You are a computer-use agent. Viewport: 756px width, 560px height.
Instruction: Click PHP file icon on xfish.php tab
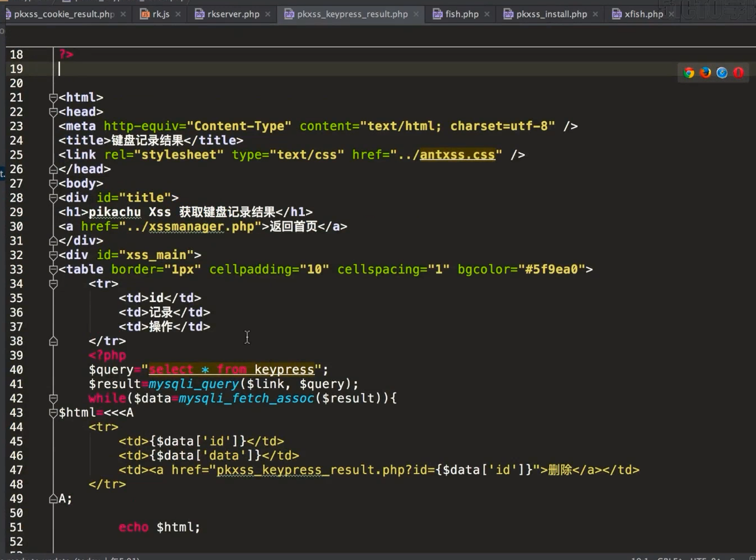click(616, 14)
